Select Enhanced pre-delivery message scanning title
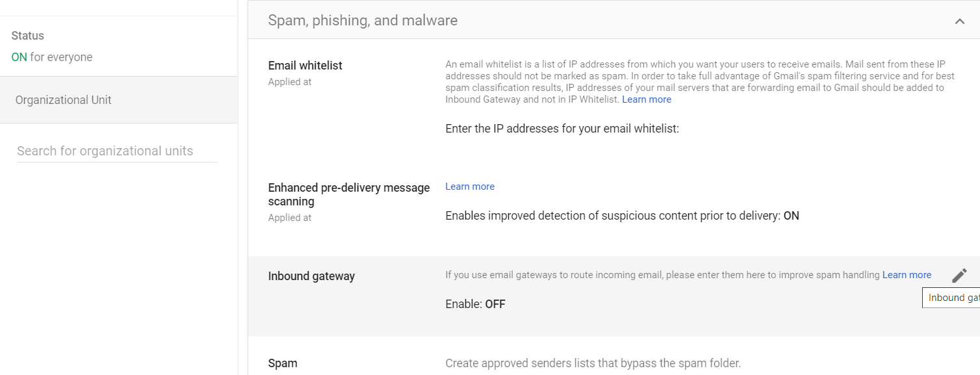980x375 pixels. (349, 194)
